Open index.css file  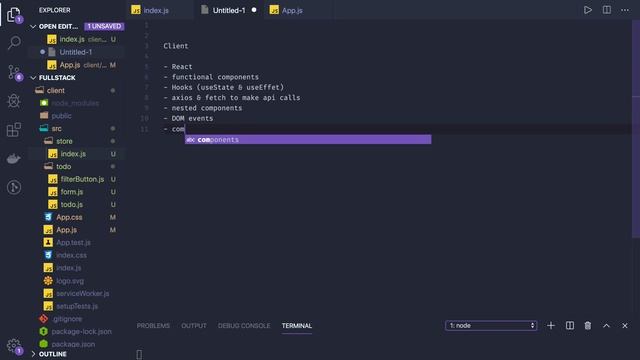pos(76,255)
